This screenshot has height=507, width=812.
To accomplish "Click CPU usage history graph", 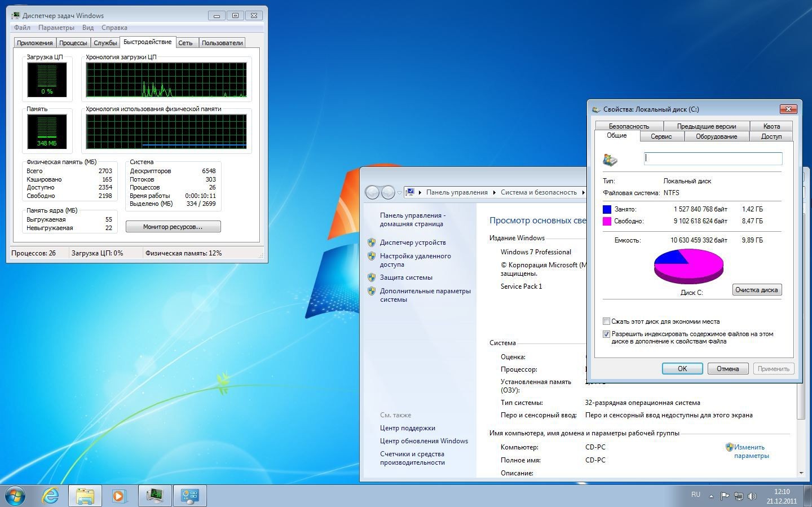I will [x=166, y=80].
